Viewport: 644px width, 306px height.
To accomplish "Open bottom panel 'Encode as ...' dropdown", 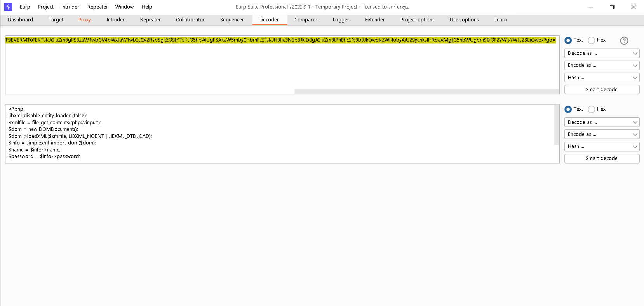I will point(602,134).
